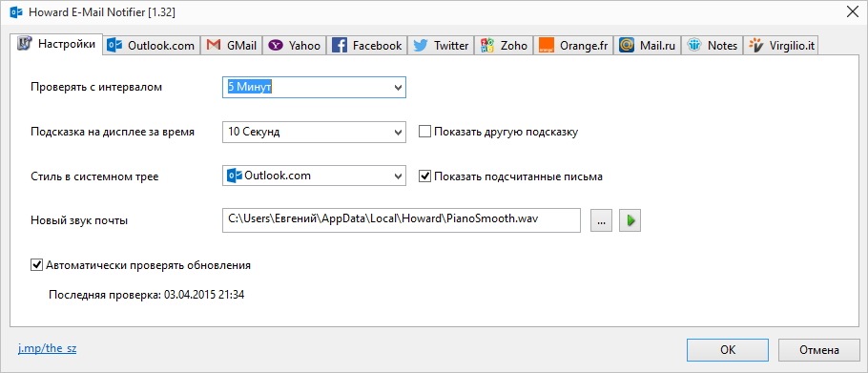Click the Orange.fr tab icon

tap(547, 46)
